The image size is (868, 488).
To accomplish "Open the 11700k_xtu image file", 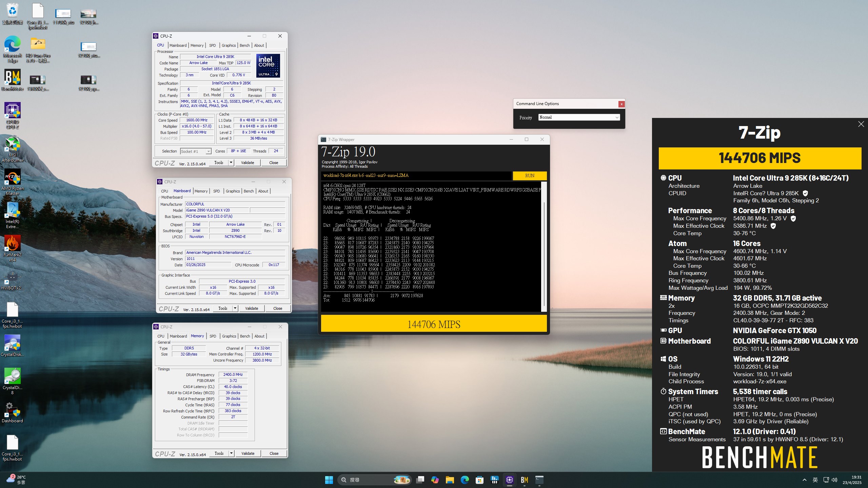I will coord(63,17).
